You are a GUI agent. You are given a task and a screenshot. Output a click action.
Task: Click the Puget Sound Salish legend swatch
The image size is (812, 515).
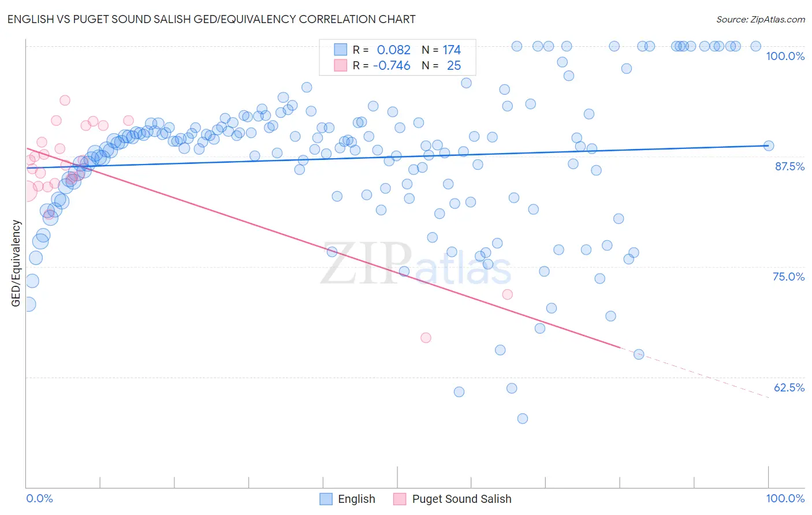tap(400, 499)
